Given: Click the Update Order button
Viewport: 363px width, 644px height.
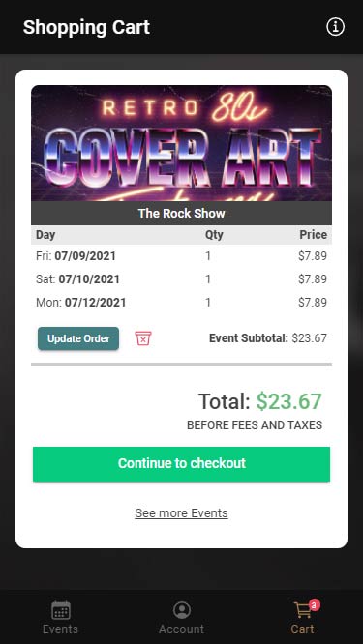Looking at the screenshot, I should pyautogui.click(x=78, y=338).
